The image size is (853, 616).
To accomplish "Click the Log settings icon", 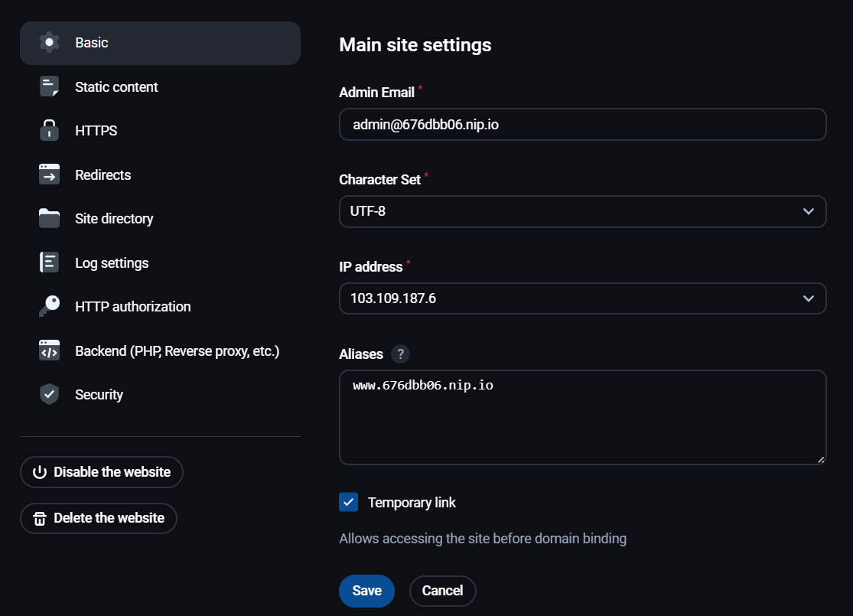I will click(49, 262).
